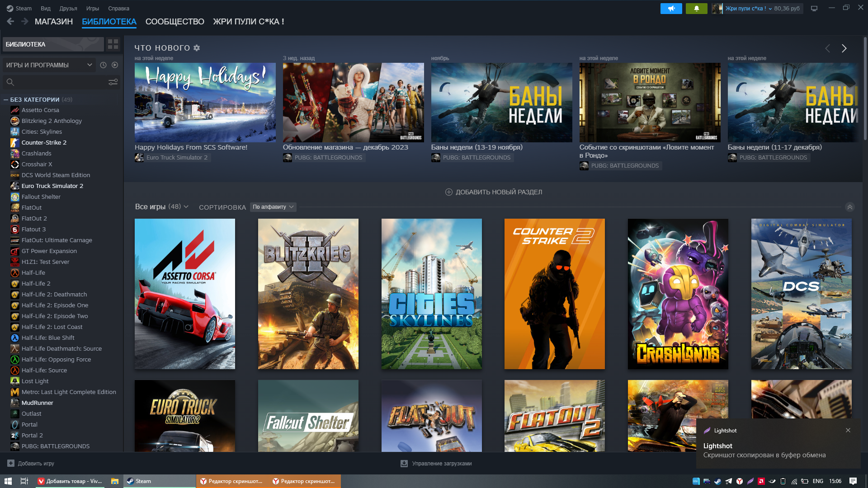Close the Lightshot notification
868x488 pixels.
[848, 431]
